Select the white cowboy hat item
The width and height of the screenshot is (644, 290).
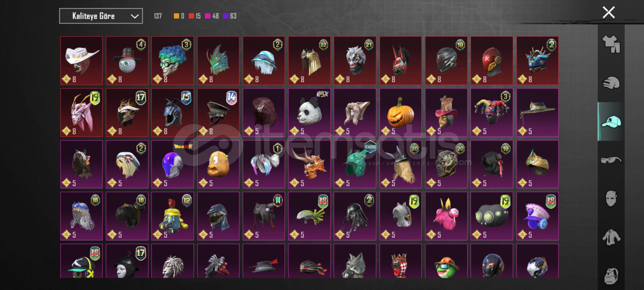[x=82, y=61]
